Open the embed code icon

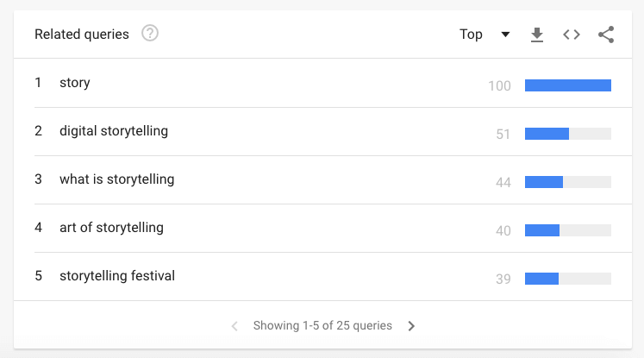coord(572,35)
